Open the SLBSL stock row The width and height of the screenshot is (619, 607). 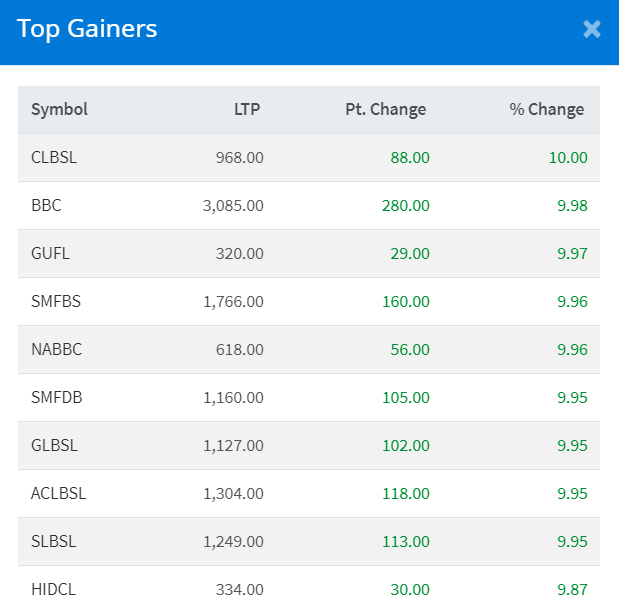(54, 541)
